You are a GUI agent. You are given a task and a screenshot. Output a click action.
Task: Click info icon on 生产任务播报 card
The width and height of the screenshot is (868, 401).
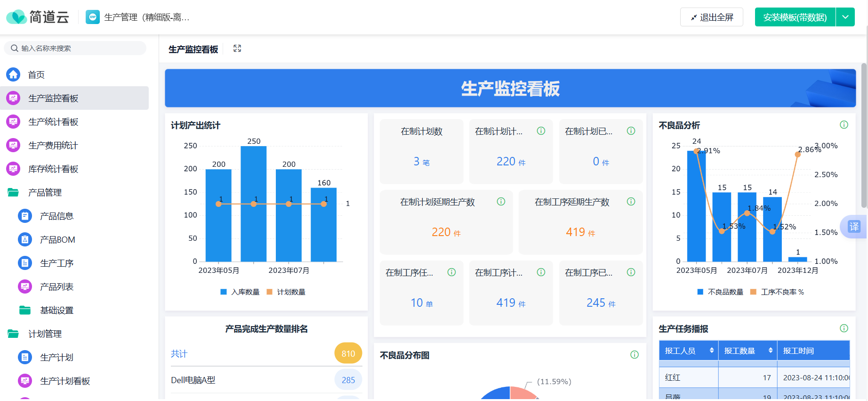844,328
